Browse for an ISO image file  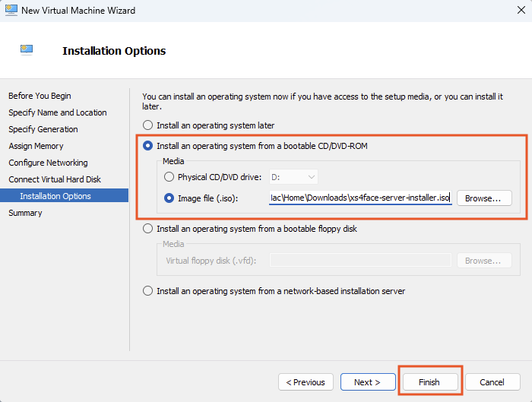coord(483,198)
